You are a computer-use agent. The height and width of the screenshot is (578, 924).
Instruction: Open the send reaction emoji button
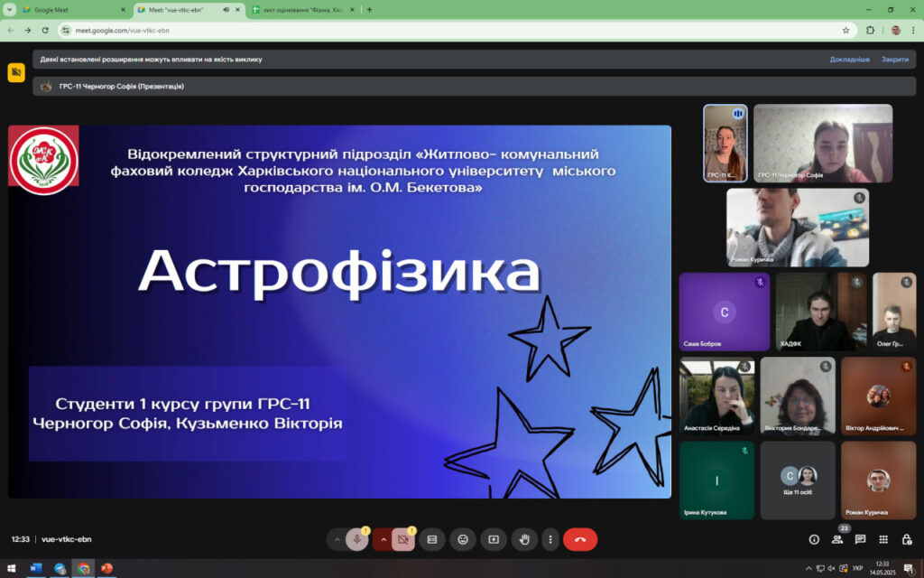click(x=463, y=539)
